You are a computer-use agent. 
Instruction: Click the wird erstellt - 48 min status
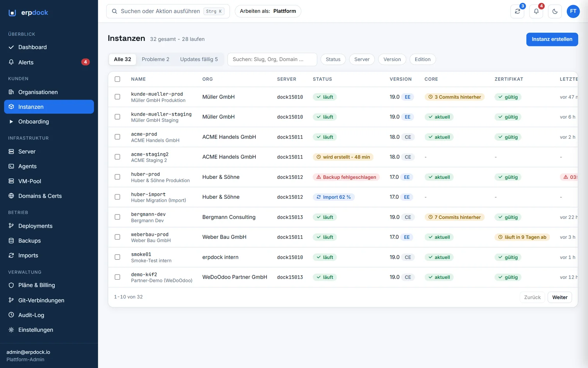coord(343,157)
